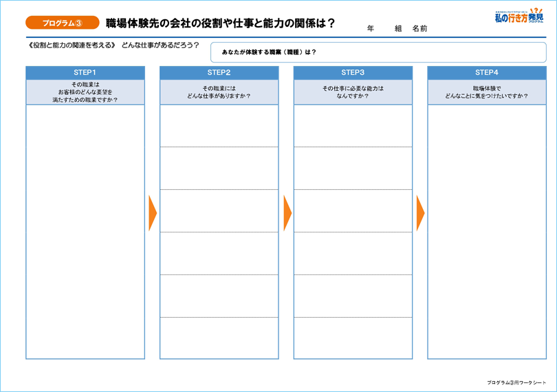Viewport: 557px width, 392px height.
Task: Click the third answer row under STEP3
Action: [353, 210]
